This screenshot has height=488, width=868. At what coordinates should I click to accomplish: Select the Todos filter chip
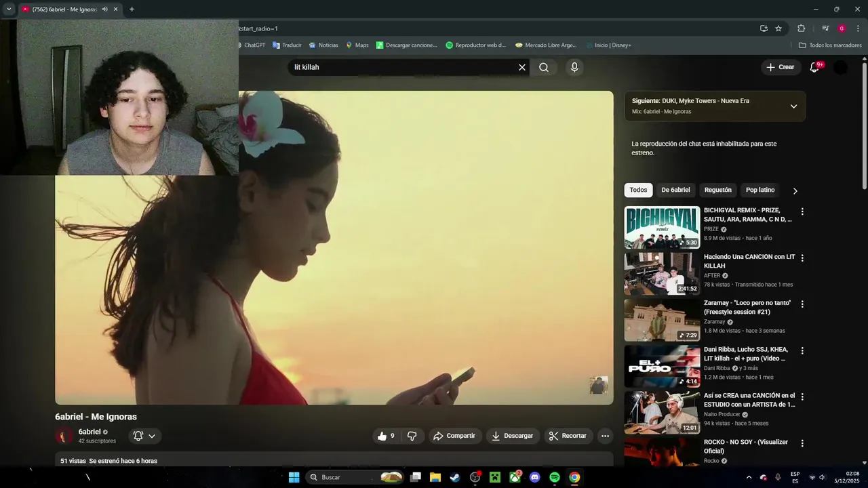point(638,190)
